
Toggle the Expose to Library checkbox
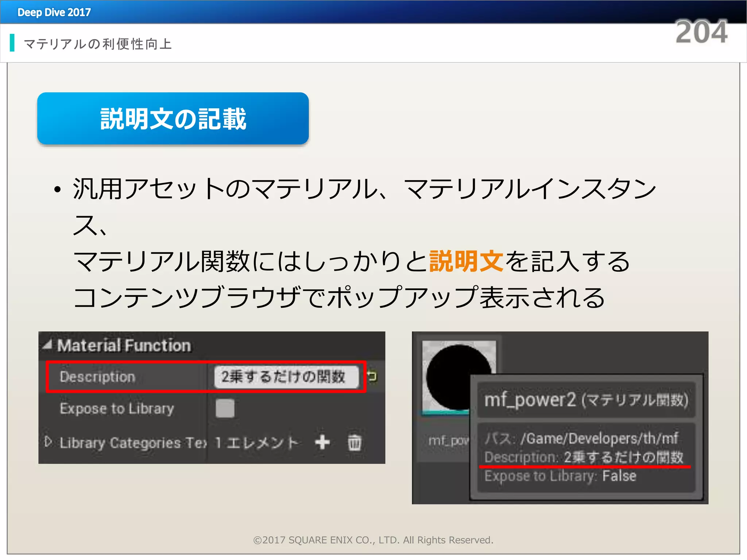pyautogui.click(x=225, y=408)
